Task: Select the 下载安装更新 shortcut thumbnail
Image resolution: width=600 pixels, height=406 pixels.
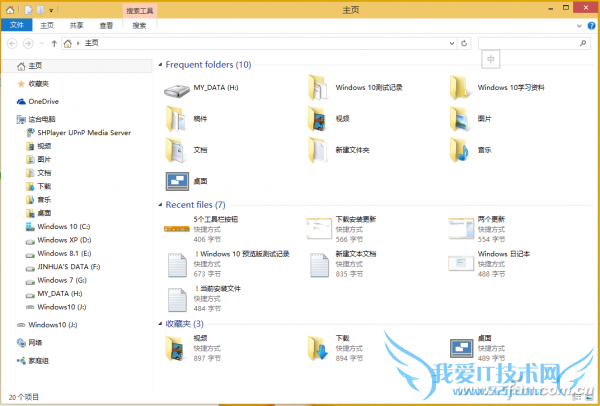Action: click(319, 228)
